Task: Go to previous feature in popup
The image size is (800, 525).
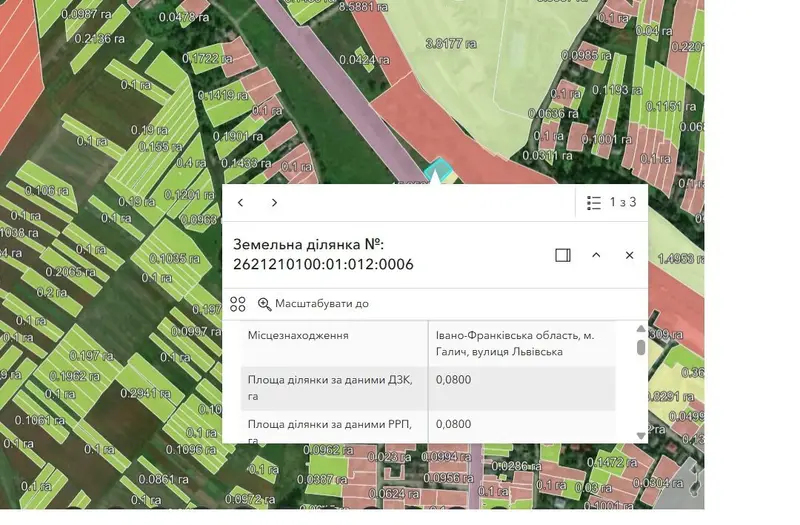Action: pyautogui.click(x=240, y=203)
